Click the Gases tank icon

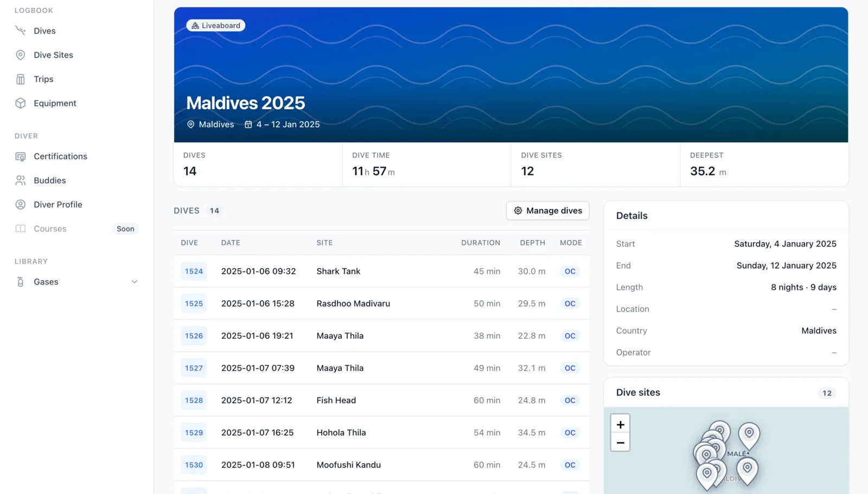click(x=21, y=282)
